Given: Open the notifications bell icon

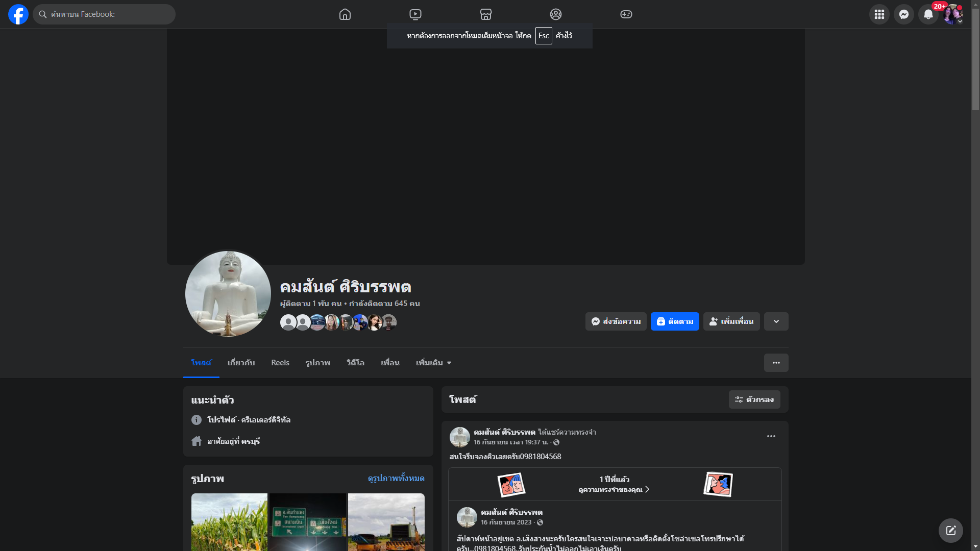Looking at the screenshot, I should [928, 14].
